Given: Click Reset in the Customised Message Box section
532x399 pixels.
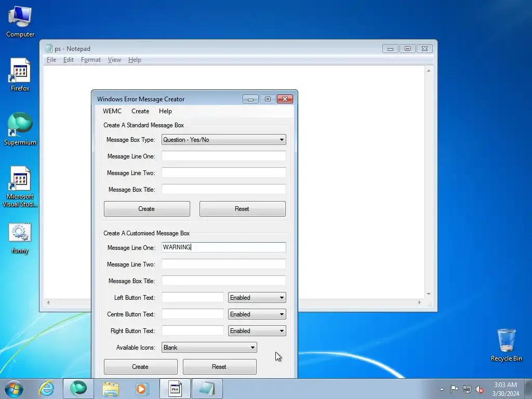Looking at the screenshot, I should pos(220,367).
